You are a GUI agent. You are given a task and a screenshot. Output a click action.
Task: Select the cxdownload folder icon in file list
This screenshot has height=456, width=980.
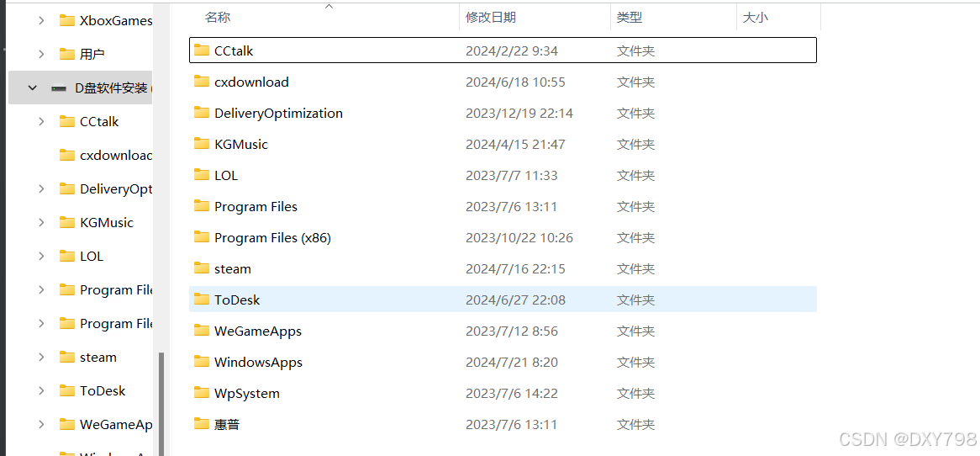pyautogui.click(x=201, y=82)
